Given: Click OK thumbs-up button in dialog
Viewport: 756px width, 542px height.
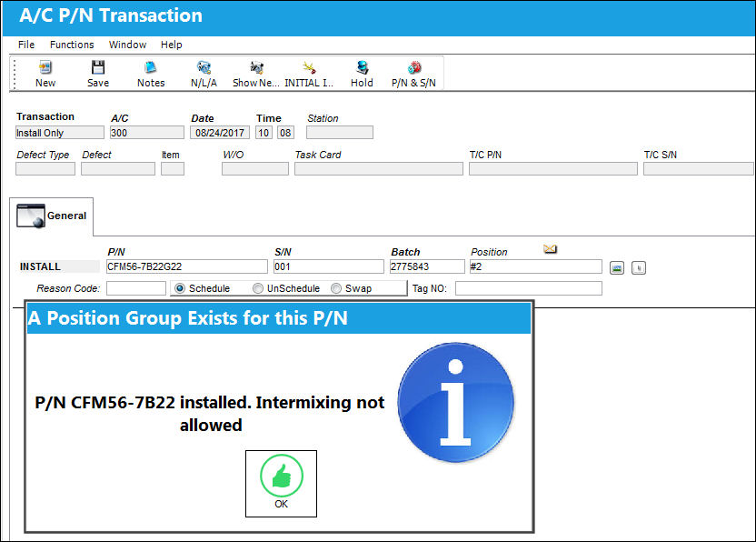Looking at the screenshot, I should pyautogui.click(x=281, y=484).
